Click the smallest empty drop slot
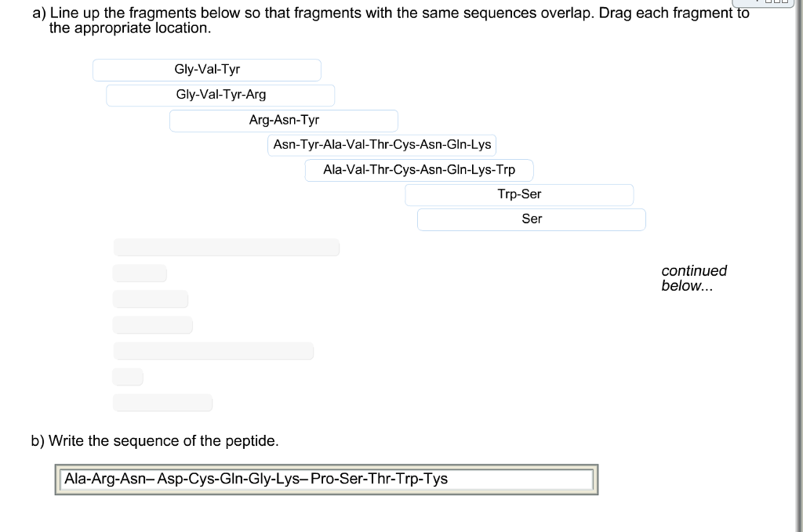The width and height of the screenshot is (803, 532). [127, 377]
